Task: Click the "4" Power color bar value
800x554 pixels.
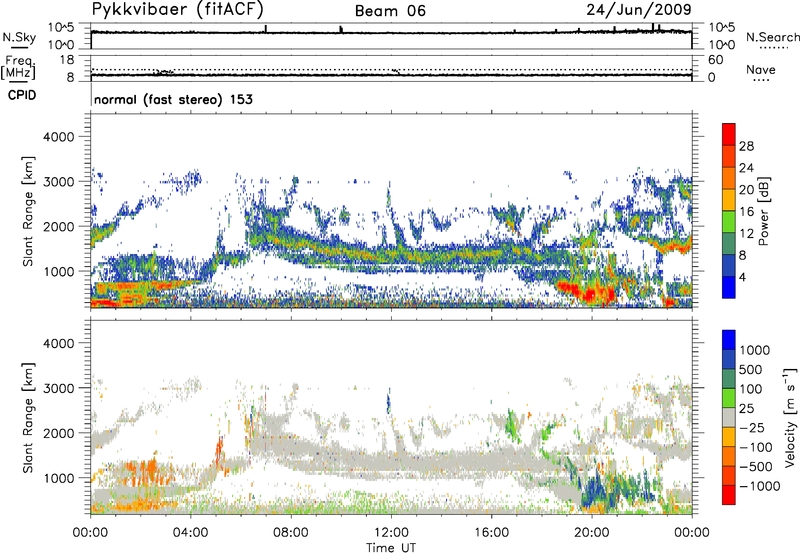Action: tap(743, 277)
